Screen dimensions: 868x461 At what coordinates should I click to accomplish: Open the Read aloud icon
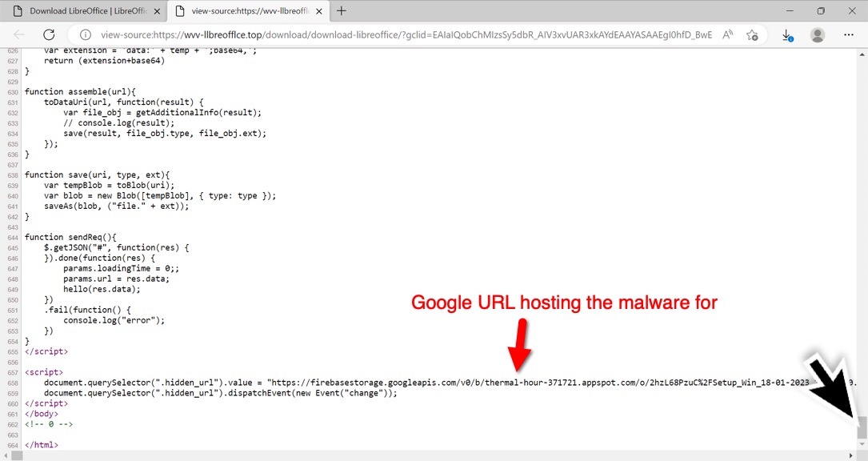pyautogui.click(x=728, y=34)
